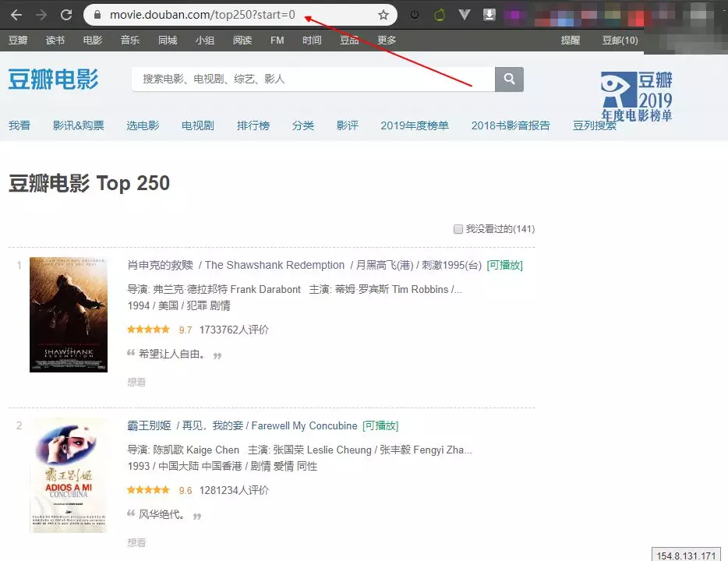728x561 pixels.
Task: Go to the 我看 tab
Action: click(x=19, y=125)
